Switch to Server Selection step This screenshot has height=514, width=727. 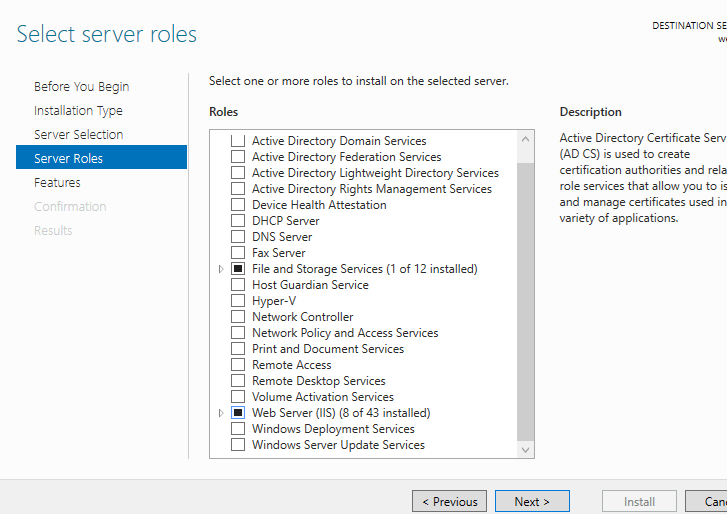coord(78,134)
